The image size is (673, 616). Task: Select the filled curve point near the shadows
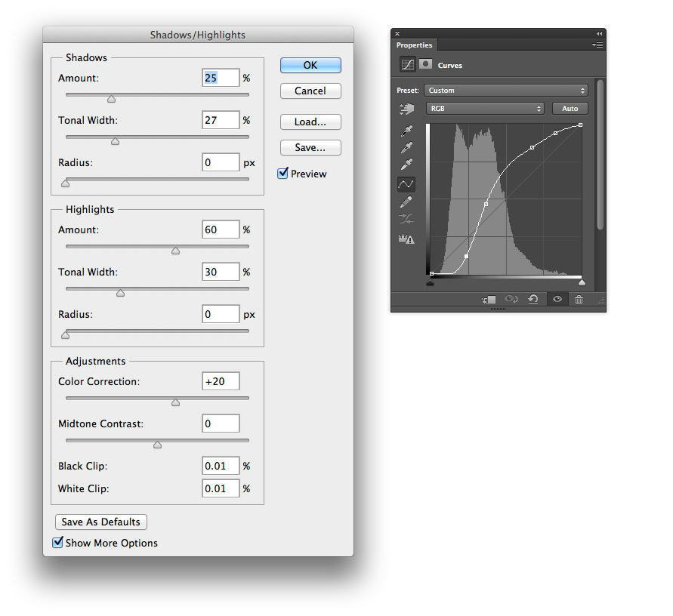[x=467, y=256]
